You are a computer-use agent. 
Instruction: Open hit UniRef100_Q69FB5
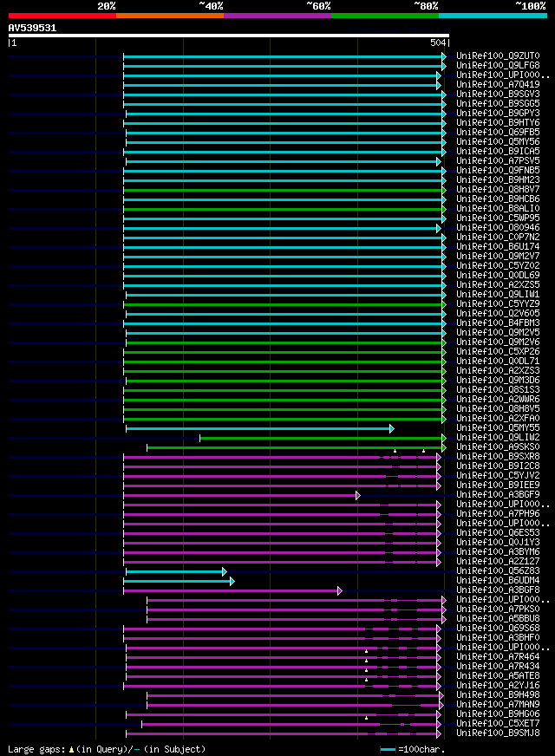coord(498,132)
